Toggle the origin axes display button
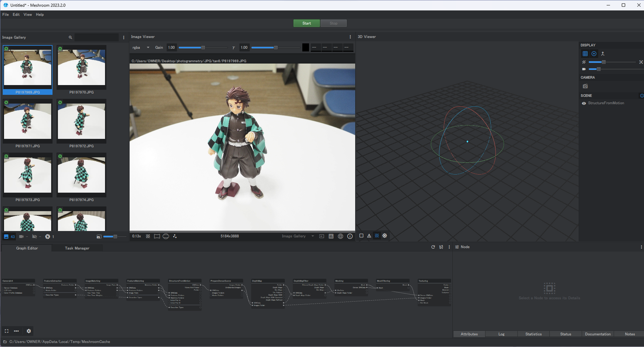Viewport: 644px width, 347px height. (603, 54)
